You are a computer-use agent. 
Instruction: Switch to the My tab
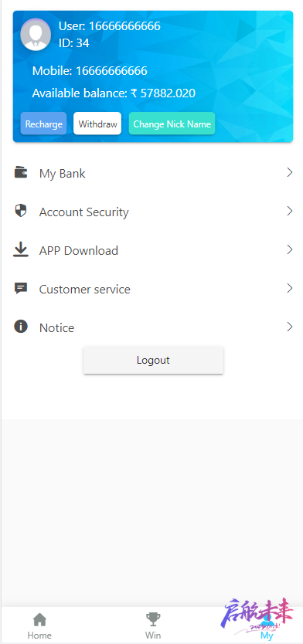click(x=267, y=625)
